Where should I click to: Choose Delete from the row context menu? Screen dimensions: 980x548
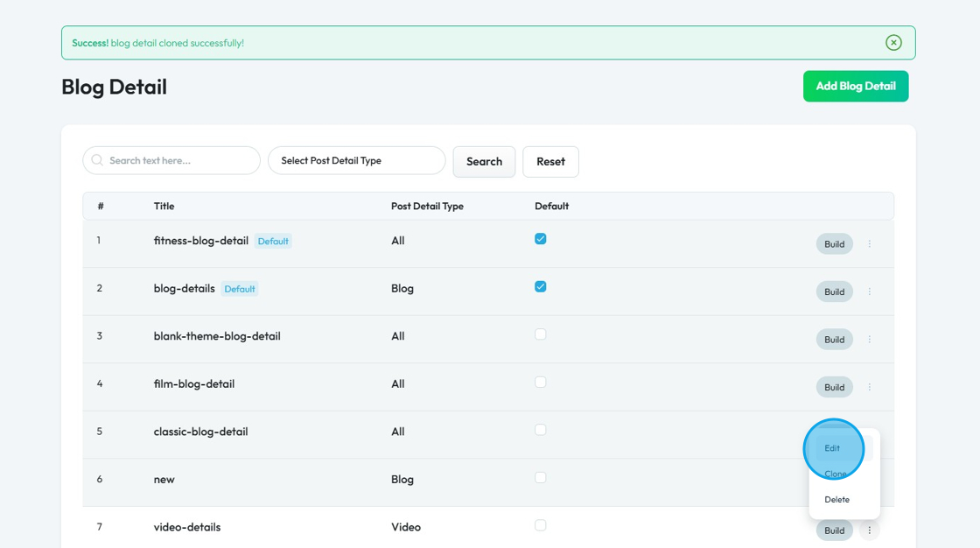tap(836, 500)
